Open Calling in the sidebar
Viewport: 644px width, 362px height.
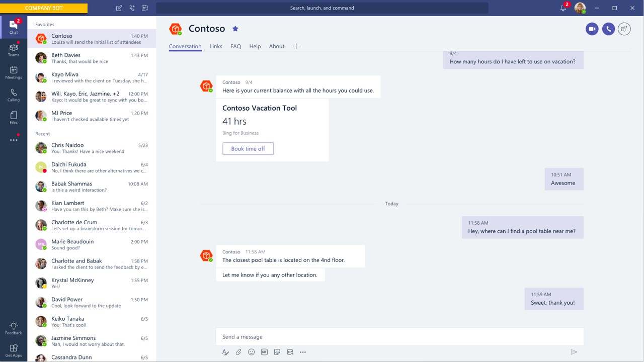click(x=14, y=95)
